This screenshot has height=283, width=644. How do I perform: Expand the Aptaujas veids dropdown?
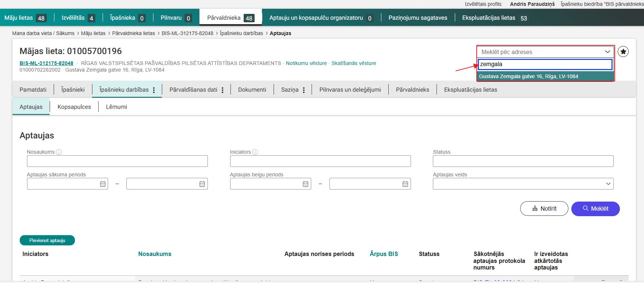click(523, 184)
